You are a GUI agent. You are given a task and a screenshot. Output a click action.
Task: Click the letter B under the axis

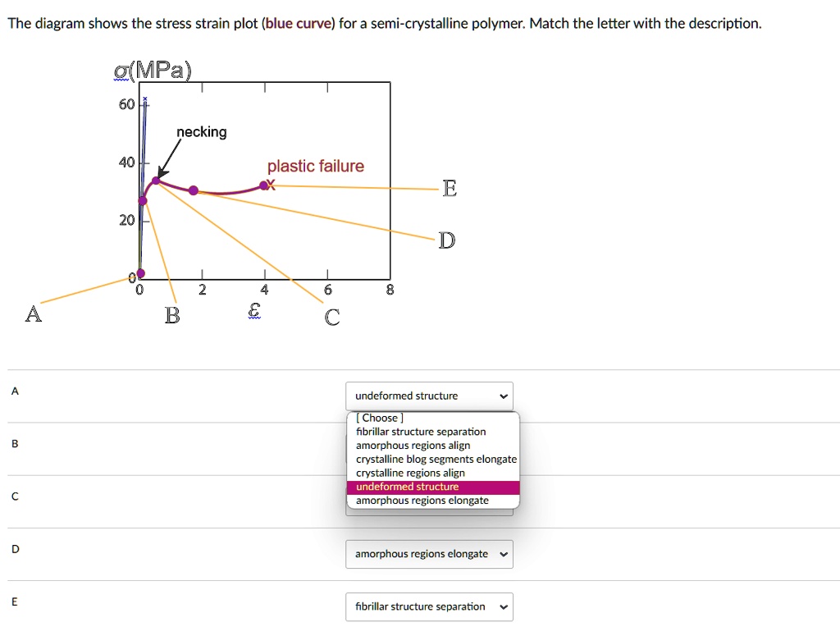(171, 315)
